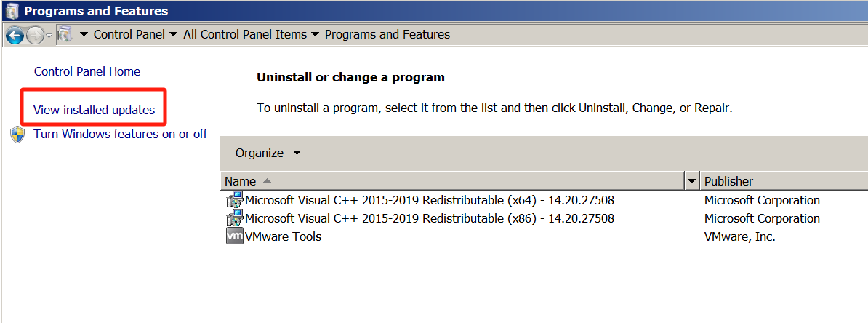The image size is (868, 323).
Task: Open the Organize menu
Action: click(268, 153)
